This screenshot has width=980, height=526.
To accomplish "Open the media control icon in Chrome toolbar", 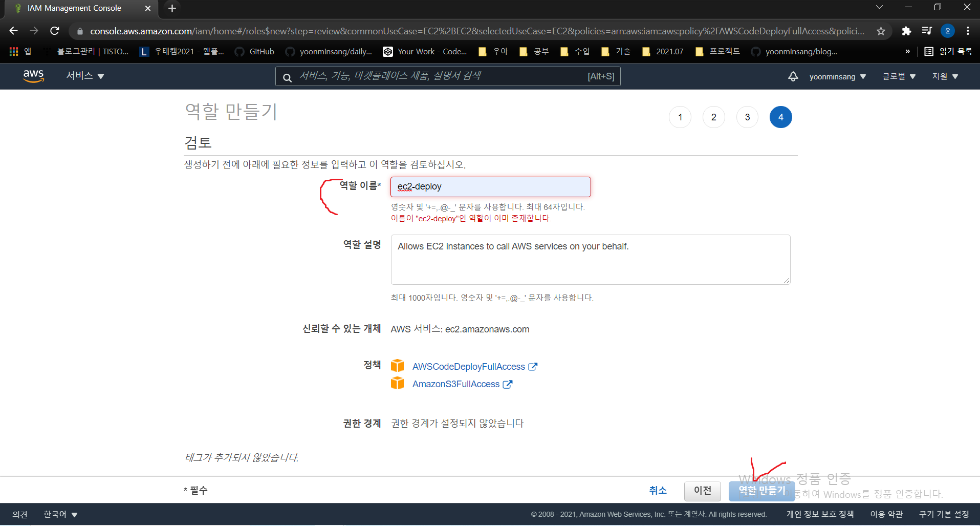I will tap(927, 31).
